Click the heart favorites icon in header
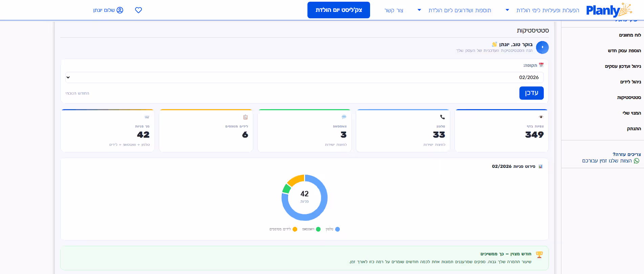Screen dimensions: 644x274 138,10
